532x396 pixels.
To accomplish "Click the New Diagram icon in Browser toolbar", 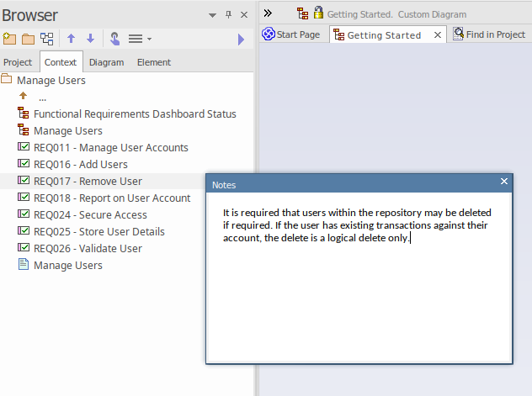I will coord(47,39).
